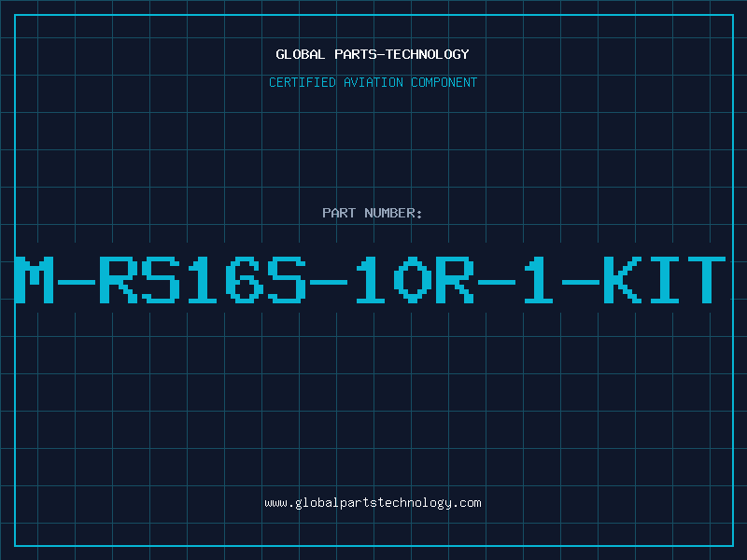Click the 'CERTIFIED AVIATION COMPONENT' subtitle
The width and height of the screenshot is (747, 560).
[x=373, y=82]
